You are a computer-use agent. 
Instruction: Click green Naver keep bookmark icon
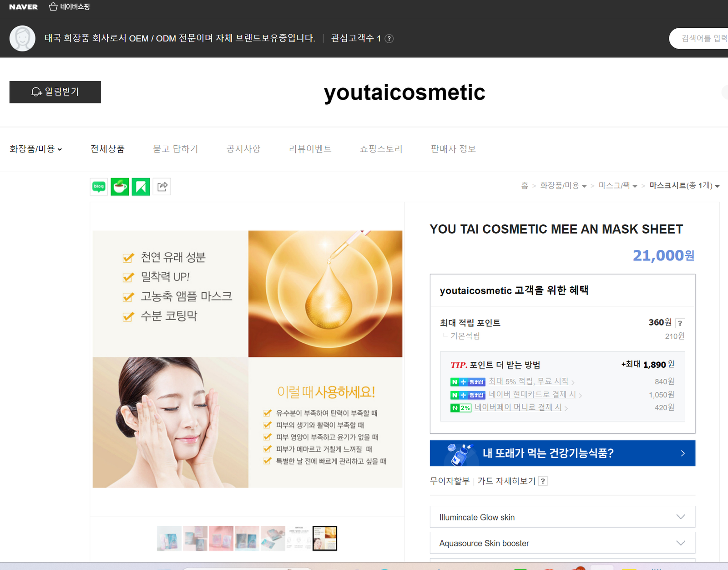141,187
